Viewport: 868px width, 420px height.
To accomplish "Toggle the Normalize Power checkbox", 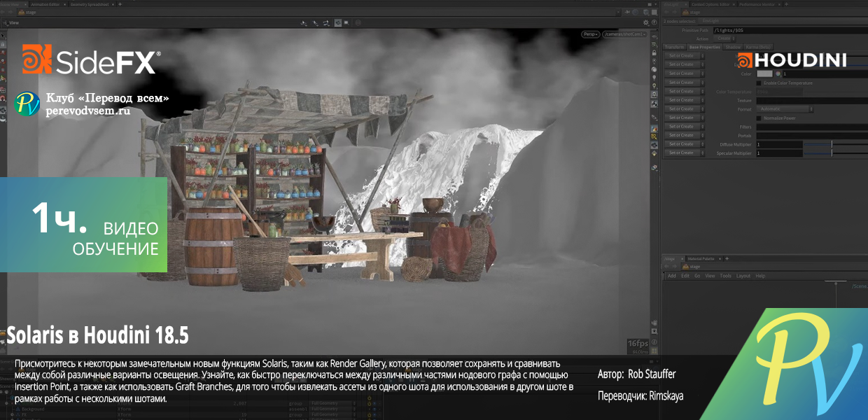I will 759,118.
